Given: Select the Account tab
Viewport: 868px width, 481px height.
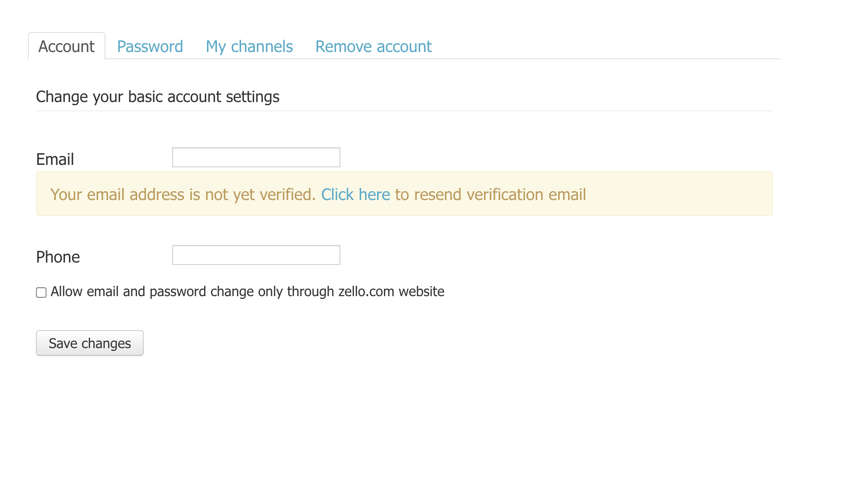Looking at the screenshot, I should [66, 46].
